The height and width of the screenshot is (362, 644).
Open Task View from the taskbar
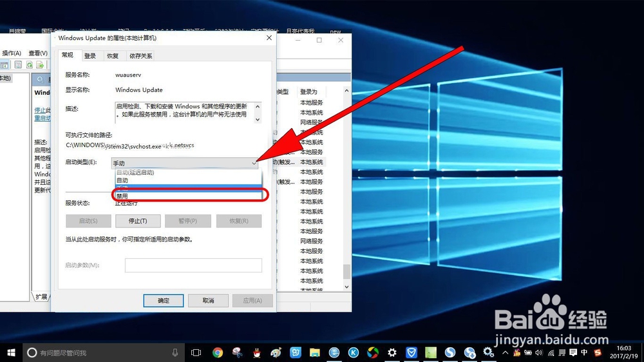pyautogui.click(x=196, y=352)
